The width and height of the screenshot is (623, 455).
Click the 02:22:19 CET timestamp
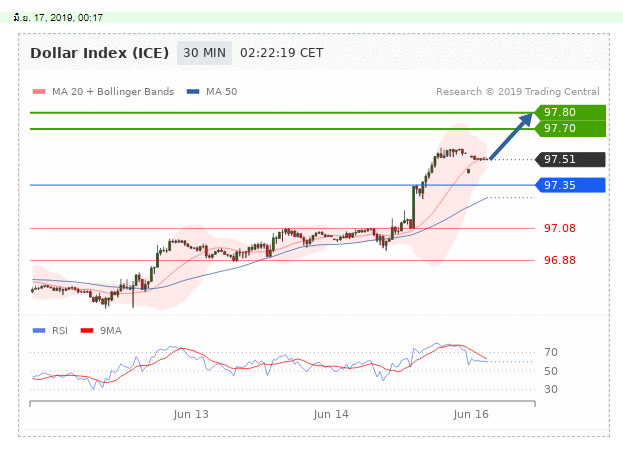[281, 53]
